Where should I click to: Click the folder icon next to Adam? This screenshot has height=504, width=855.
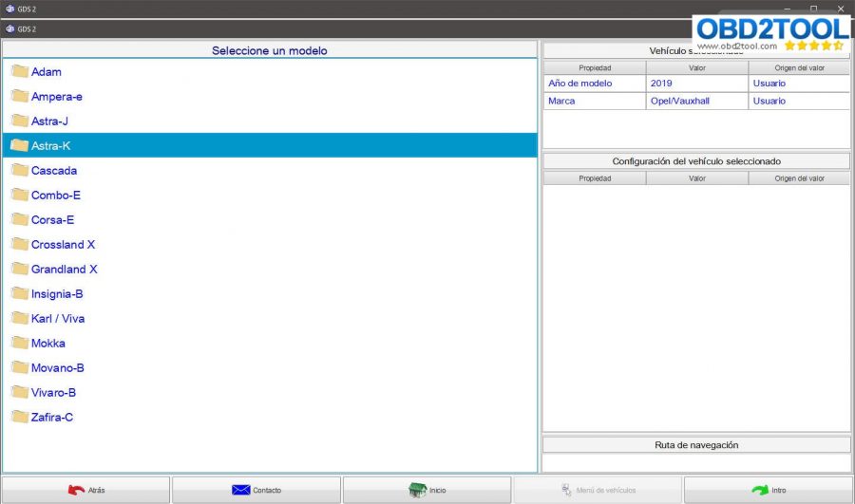tap(20, 71)
